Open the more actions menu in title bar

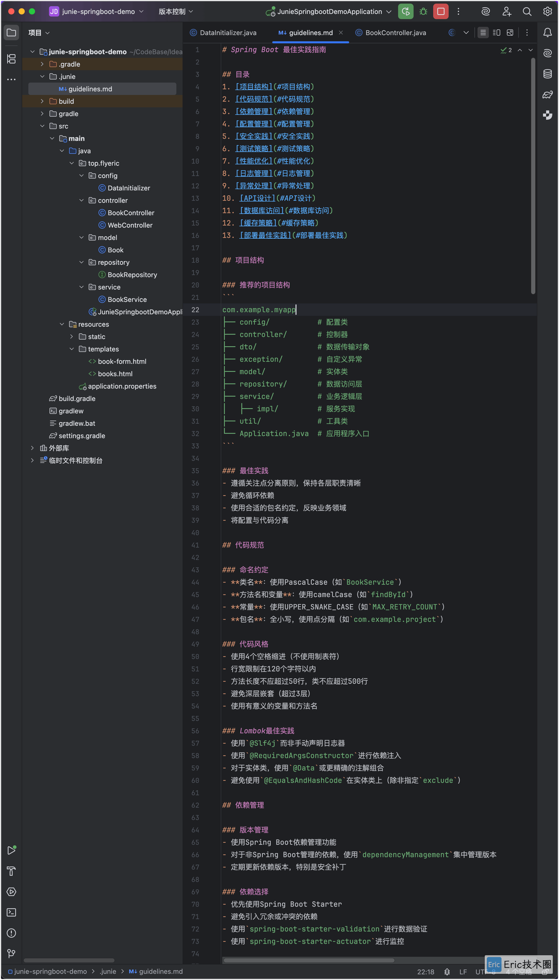tap(458, 12)
